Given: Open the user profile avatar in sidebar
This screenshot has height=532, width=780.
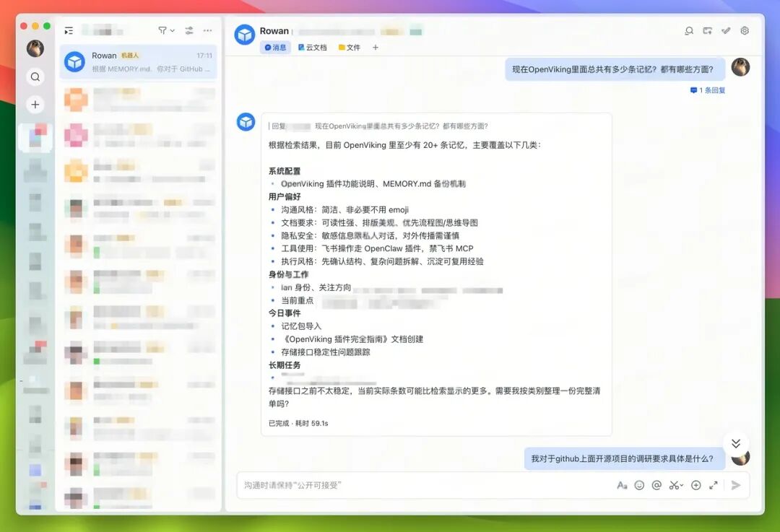Looking at the screenshot, I should 35,48.
